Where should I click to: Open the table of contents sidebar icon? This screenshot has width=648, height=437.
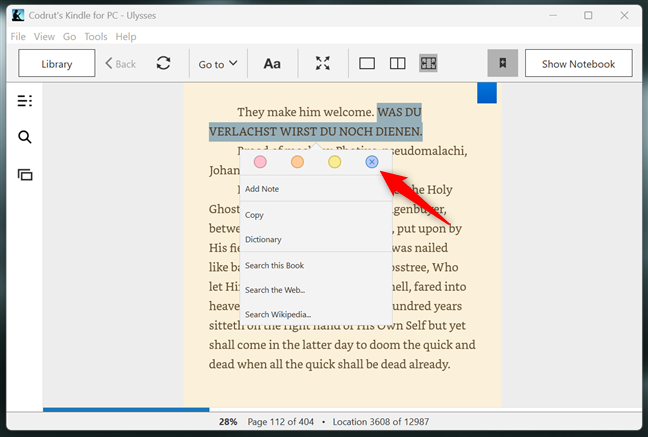click(x=25, y=101)
